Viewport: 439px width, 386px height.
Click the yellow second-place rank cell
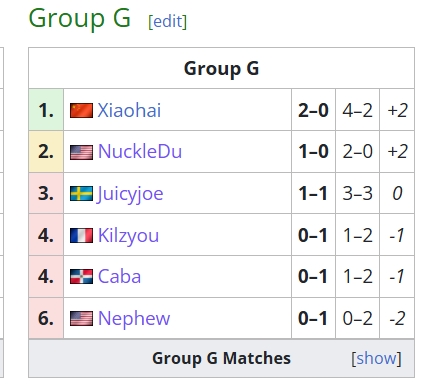46,152
